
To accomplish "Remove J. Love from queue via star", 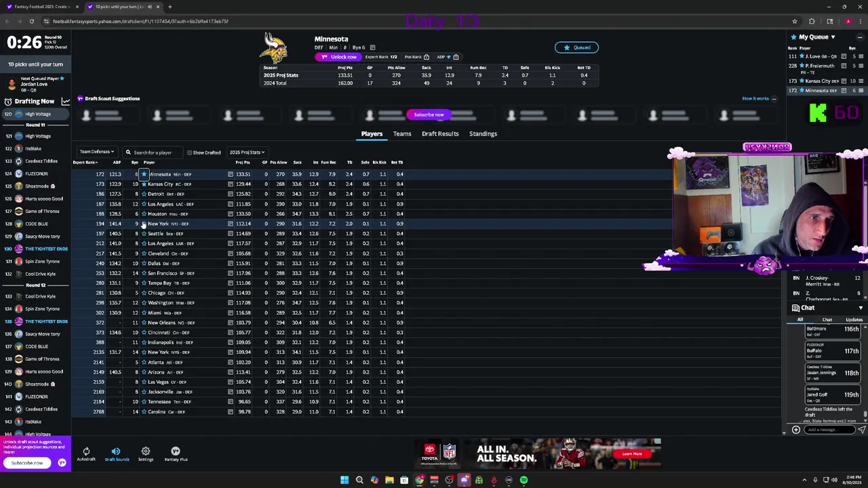I will click(803, 56).
